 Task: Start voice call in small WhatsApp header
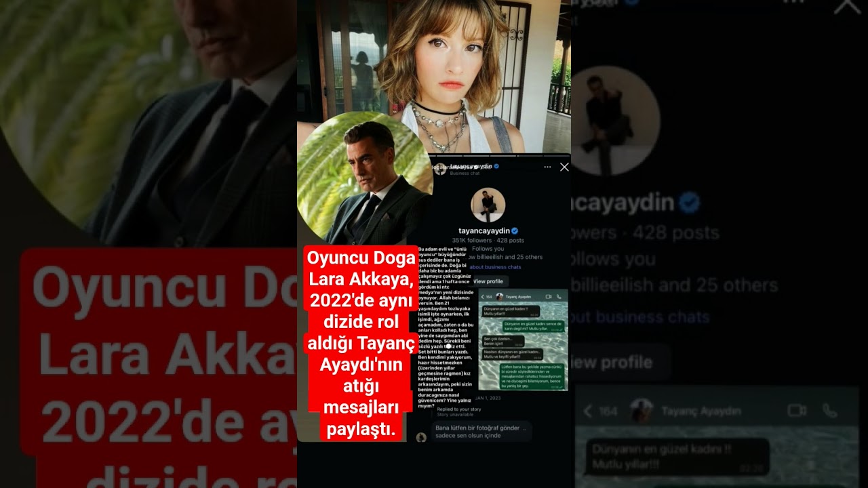pos(559,297)
